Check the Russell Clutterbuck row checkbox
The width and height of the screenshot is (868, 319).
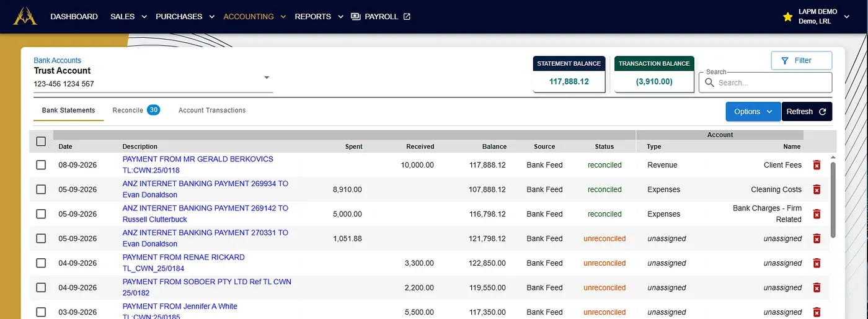41,214
